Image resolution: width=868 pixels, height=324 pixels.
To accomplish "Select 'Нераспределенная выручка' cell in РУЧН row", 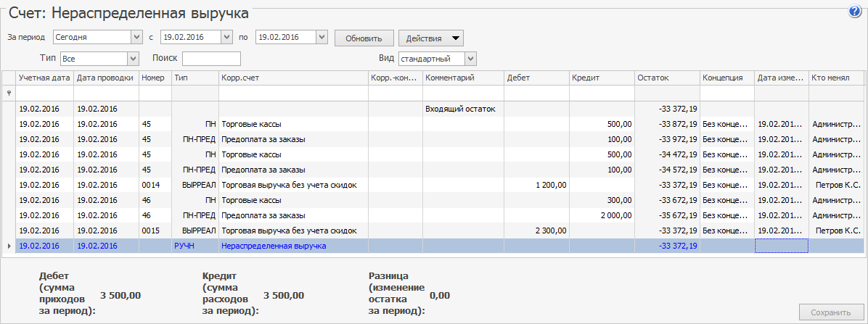I will click(x=293, y=246).
